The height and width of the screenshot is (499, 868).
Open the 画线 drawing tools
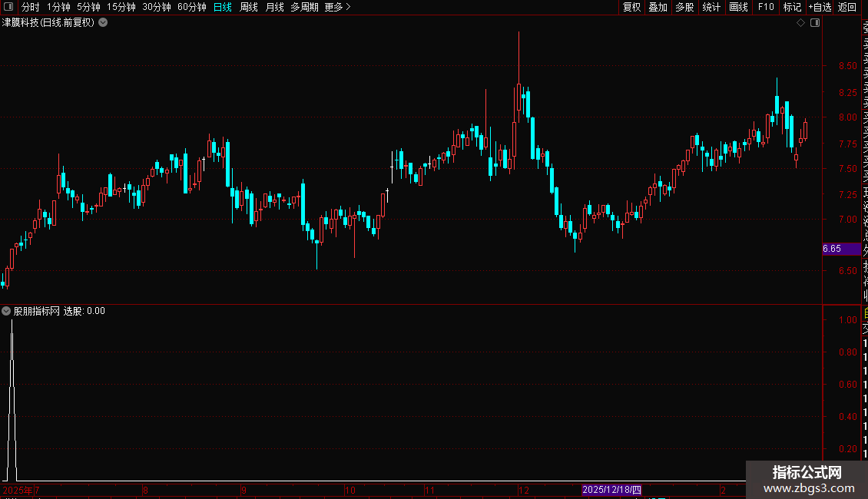tap(738, 7)
